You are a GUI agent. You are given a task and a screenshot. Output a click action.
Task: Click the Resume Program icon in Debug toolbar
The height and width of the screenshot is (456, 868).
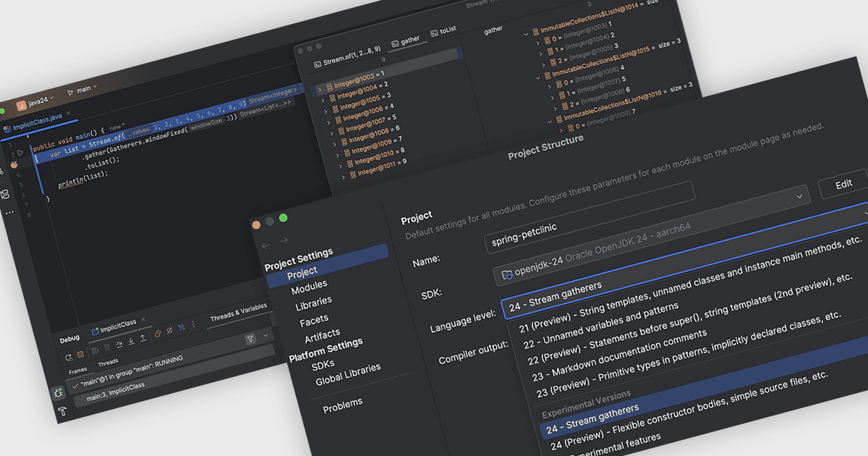pos(95,350)
